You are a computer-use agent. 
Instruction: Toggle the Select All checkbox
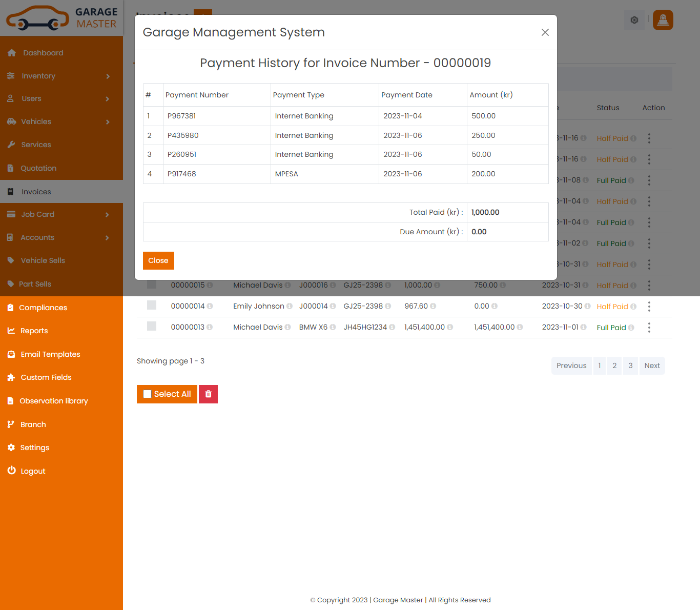(x=148, y=394)
